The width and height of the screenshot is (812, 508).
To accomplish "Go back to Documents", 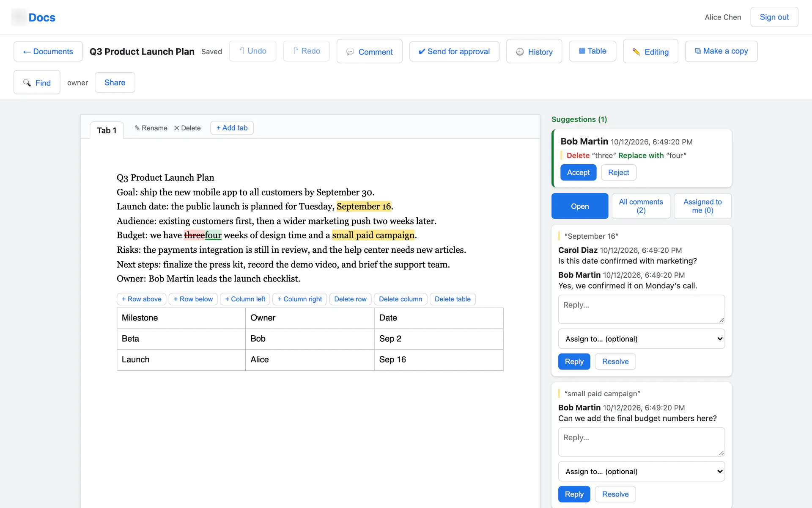I will click(48, 51).
